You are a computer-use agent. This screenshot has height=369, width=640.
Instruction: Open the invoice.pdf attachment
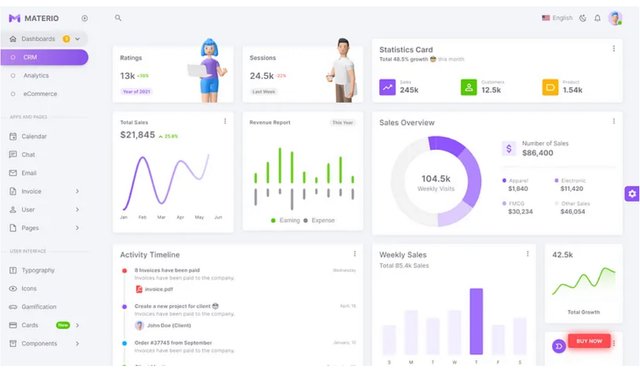[x=154, y=289]
